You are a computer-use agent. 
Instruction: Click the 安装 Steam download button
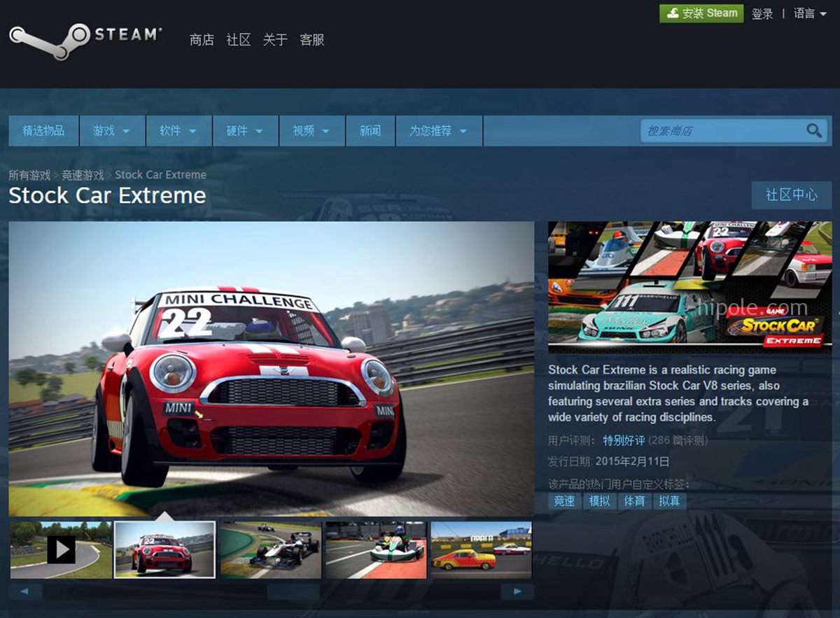(701, 13)
